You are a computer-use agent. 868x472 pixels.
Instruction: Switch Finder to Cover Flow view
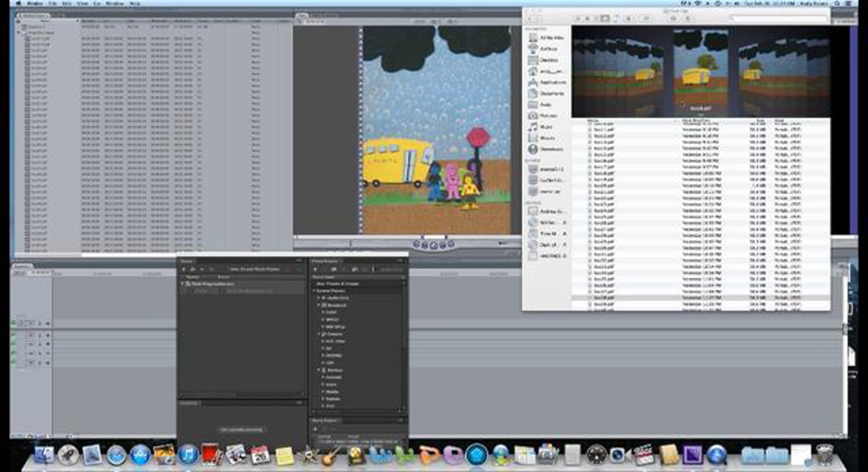point(605,18)
